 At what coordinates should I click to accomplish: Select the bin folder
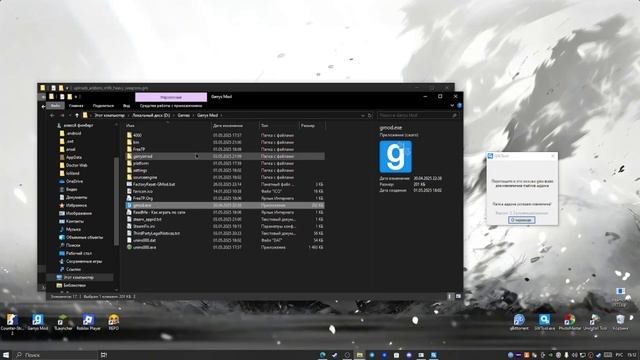(x=225, y=142)
